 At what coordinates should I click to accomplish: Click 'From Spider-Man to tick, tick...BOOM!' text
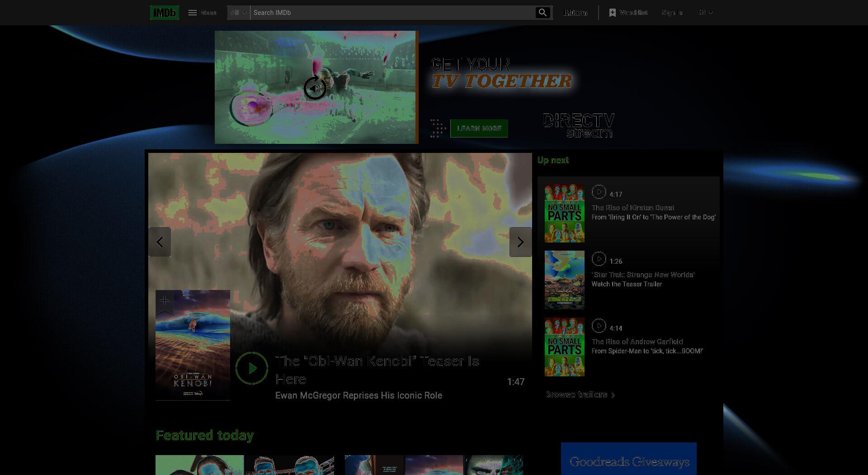647,351
